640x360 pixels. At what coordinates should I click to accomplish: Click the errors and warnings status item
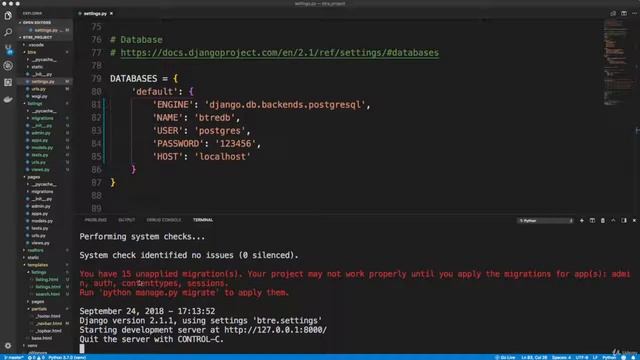[x=36, y=358]
